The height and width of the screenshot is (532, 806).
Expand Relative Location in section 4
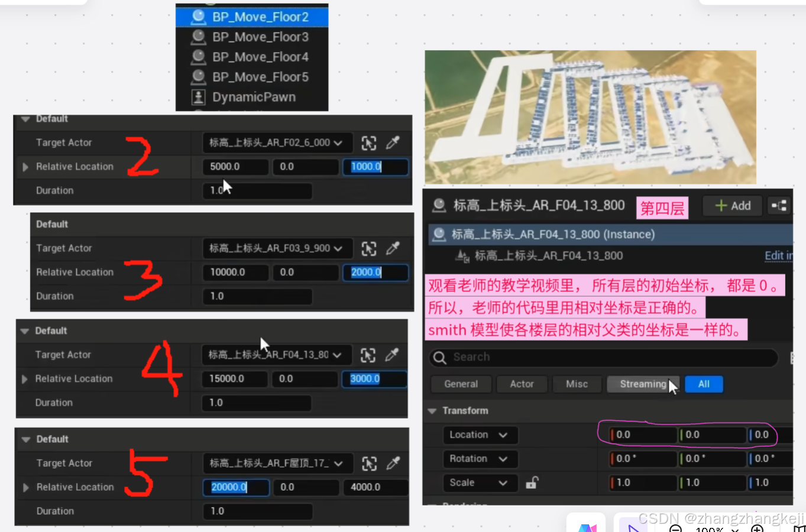[x=24, y=379]
